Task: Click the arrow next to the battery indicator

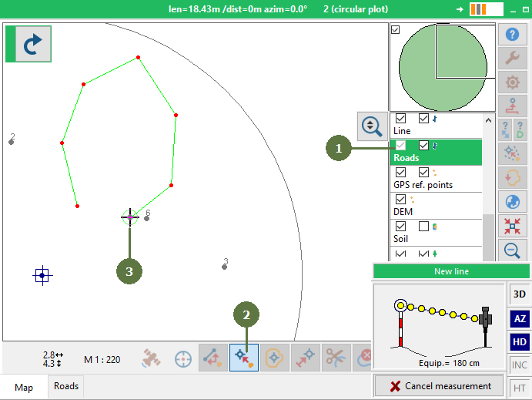Action: [x=460, y=9]
